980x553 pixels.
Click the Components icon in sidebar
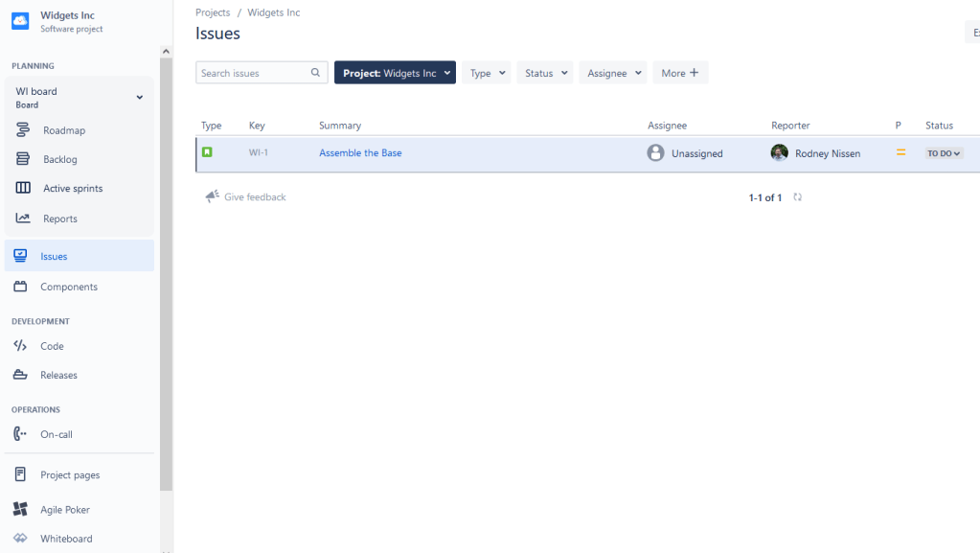tap(20, 287)
